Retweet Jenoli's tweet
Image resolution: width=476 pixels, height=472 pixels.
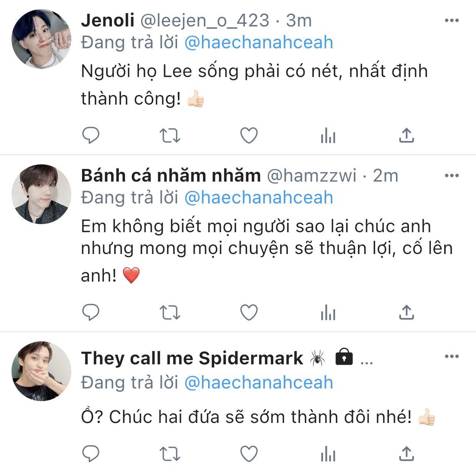(x=170, y=135)
